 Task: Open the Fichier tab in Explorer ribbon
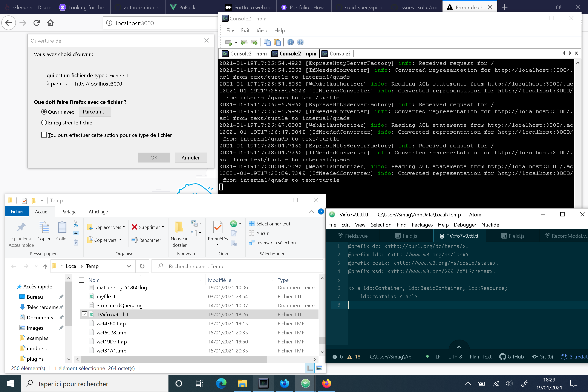pyautogui.click(x=17, y=211)
